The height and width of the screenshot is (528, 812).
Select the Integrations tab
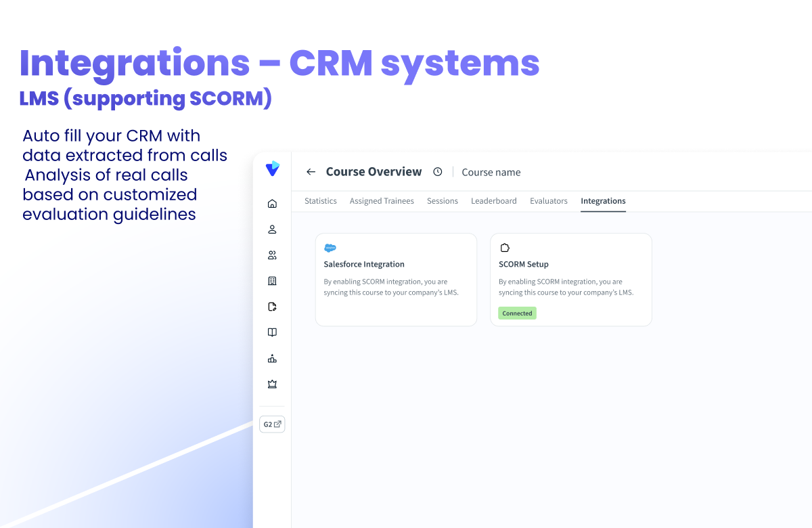pyautogui.click(x=603, y=201)
